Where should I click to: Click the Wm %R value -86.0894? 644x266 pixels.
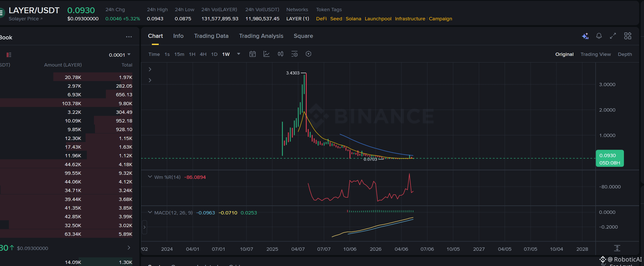195,177
